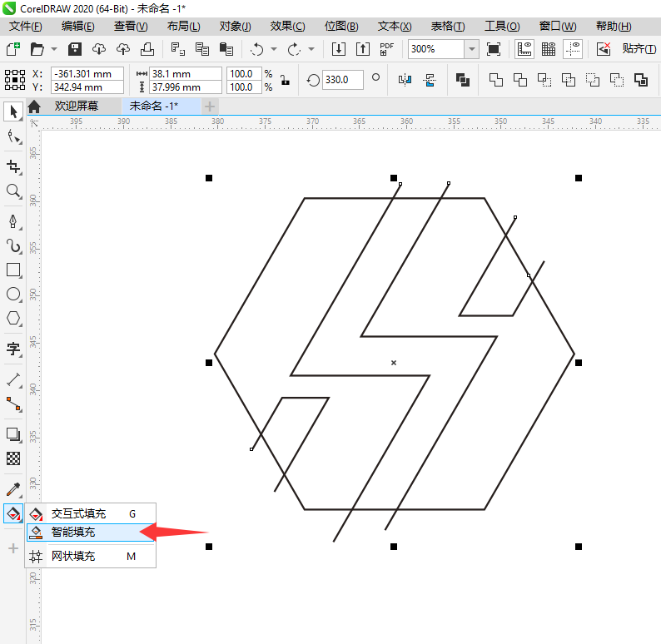Select the Connector tool
Screen dimensions: 661x644
pyautogui.click(x=13, y=404)
